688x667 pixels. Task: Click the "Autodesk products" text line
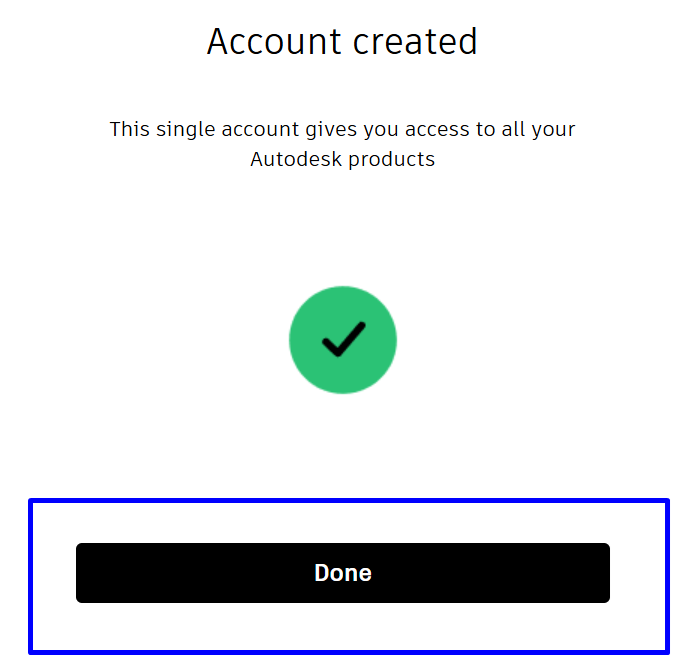[x=342, y=159]
